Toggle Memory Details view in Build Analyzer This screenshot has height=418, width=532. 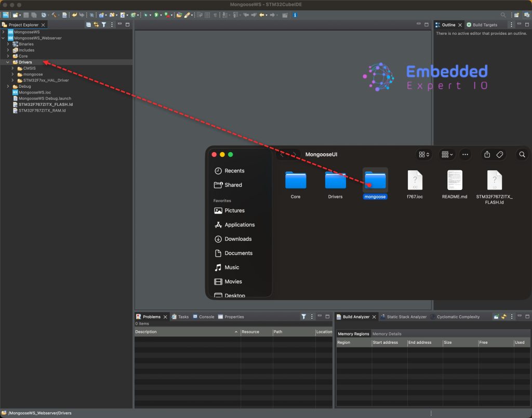[x=387, y=334]
